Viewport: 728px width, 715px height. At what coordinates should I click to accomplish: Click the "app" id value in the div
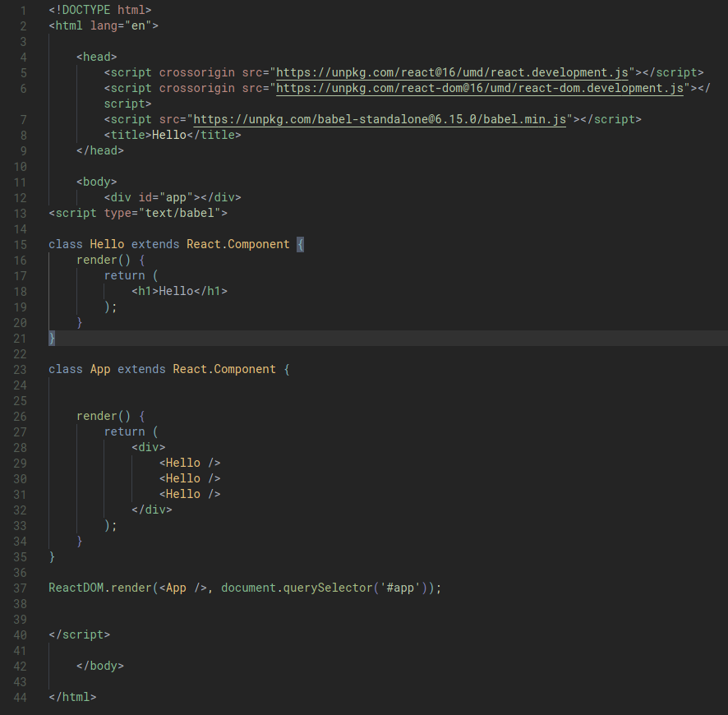[176, 197]
